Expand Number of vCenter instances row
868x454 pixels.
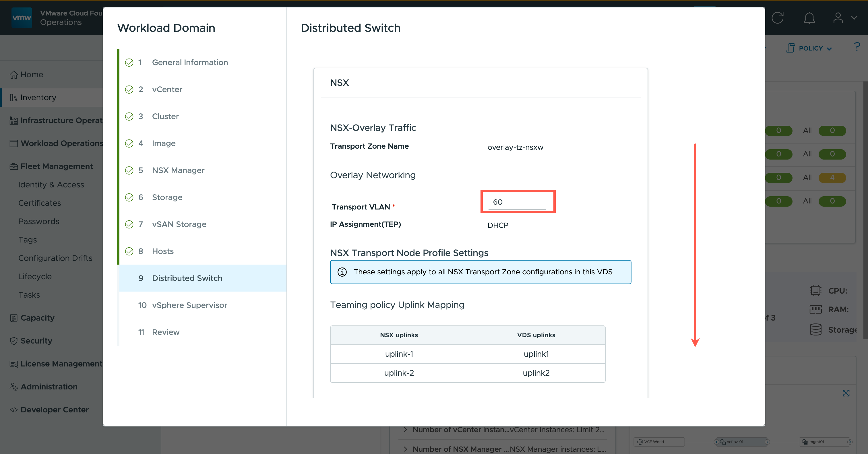pos(406,429)
